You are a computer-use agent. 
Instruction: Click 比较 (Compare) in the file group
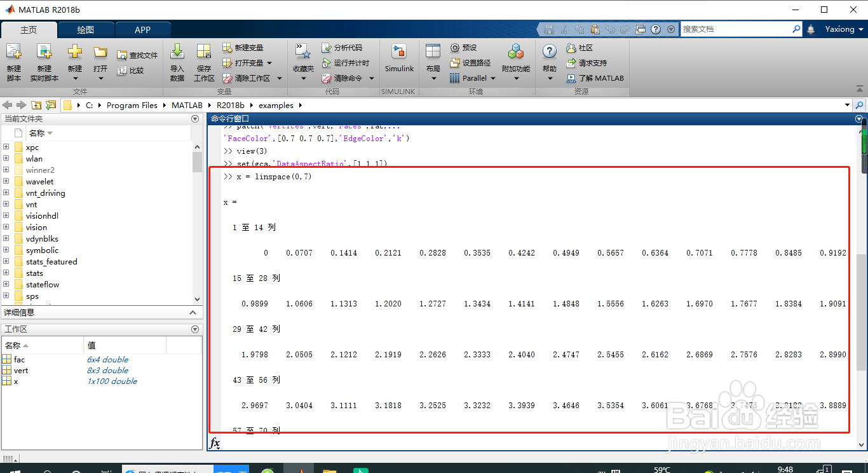pyautogui.click(x=131, y=71)
